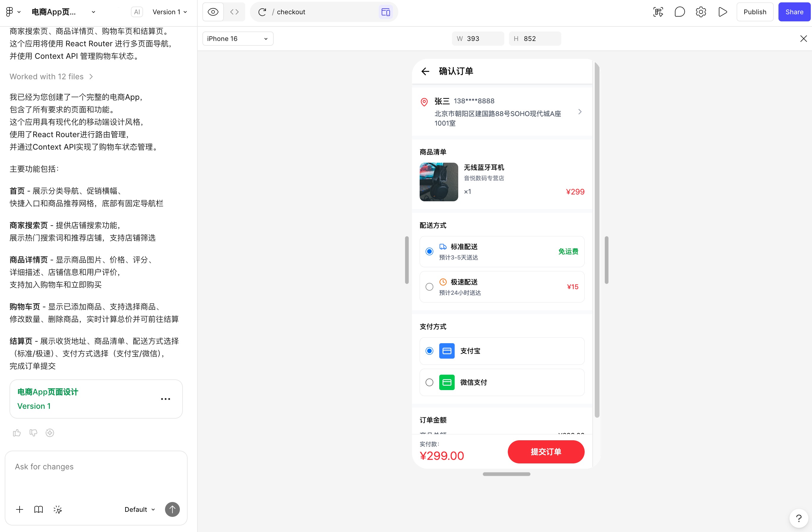Click the 标准配送 truck icon
Screen dimensions: 812x532
(443, 246)
